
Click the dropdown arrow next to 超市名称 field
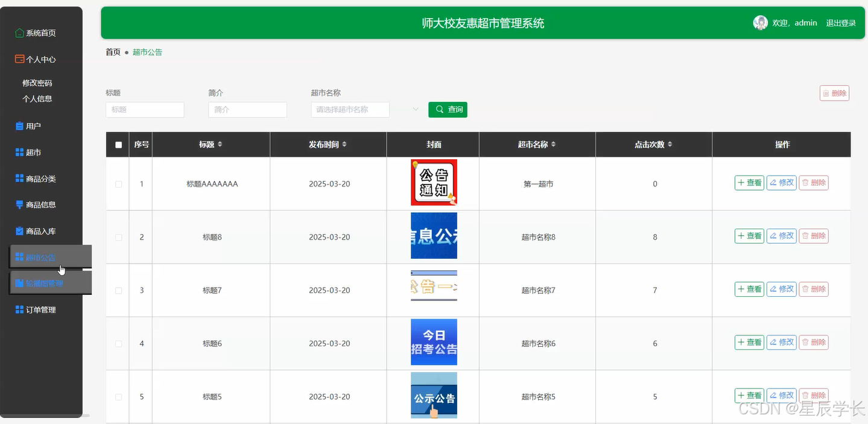click(x=416, y=109)
